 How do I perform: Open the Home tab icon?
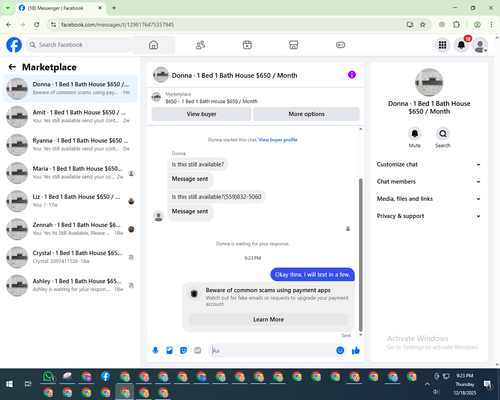pyautogui.click(x=153, y=45)
